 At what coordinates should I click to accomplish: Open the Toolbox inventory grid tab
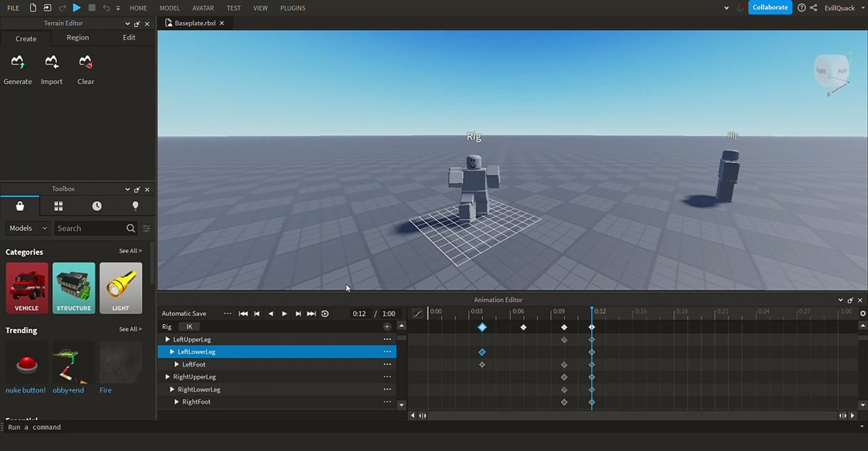click(58, 206)
